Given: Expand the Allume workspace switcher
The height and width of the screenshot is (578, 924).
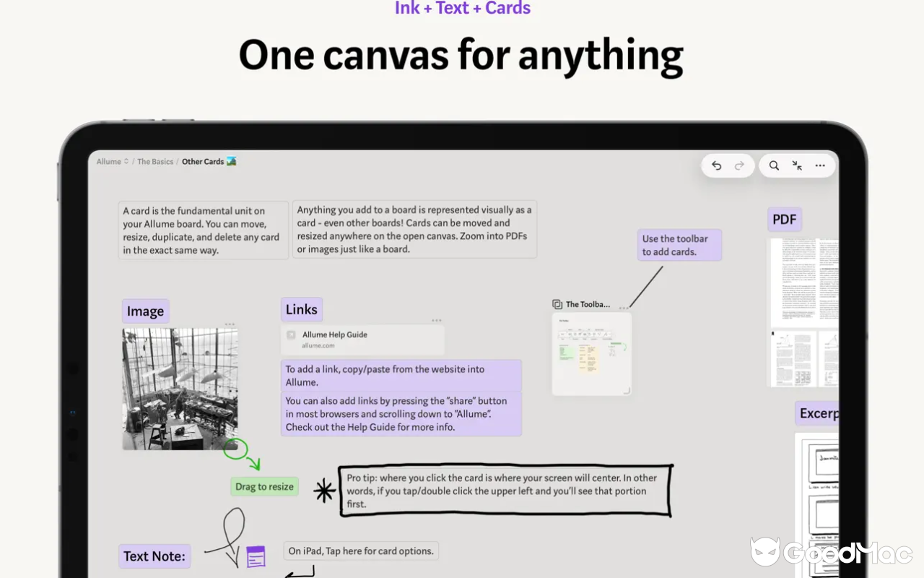Looking at the screenshot, I should point(113,162).
